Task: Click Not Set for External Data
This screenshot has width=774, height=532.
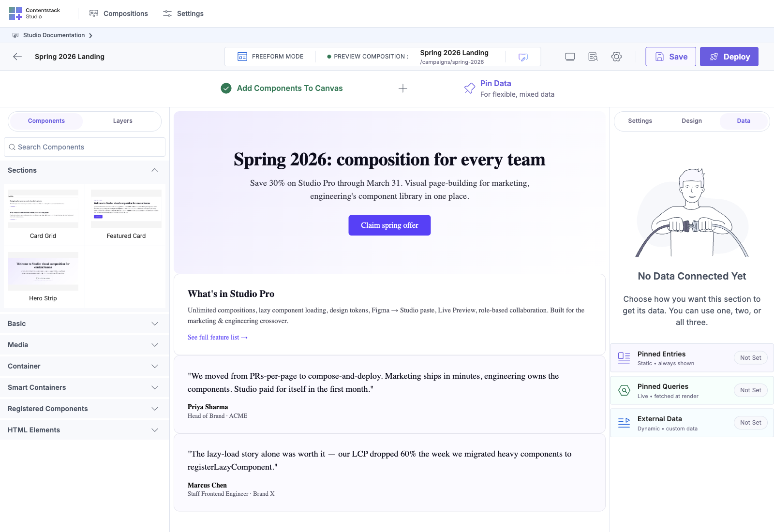Action: (750, 423)
